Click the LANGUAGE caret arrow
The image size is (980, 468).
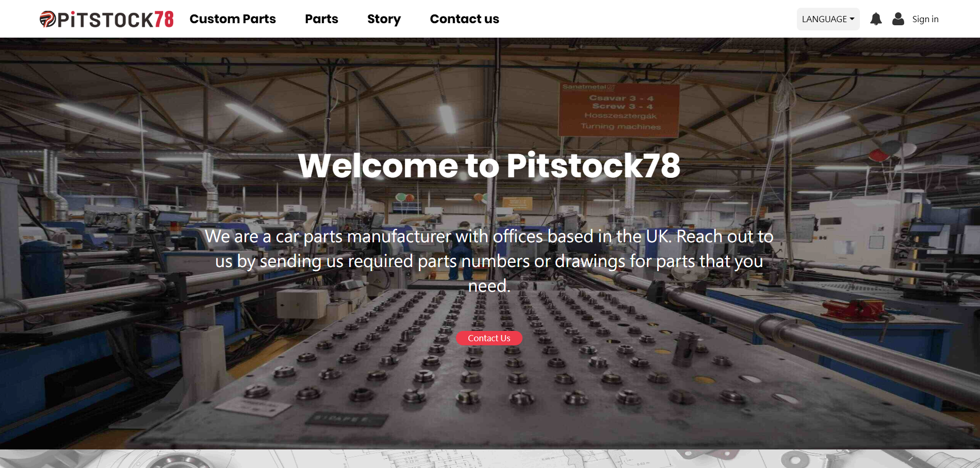[852, 19]
